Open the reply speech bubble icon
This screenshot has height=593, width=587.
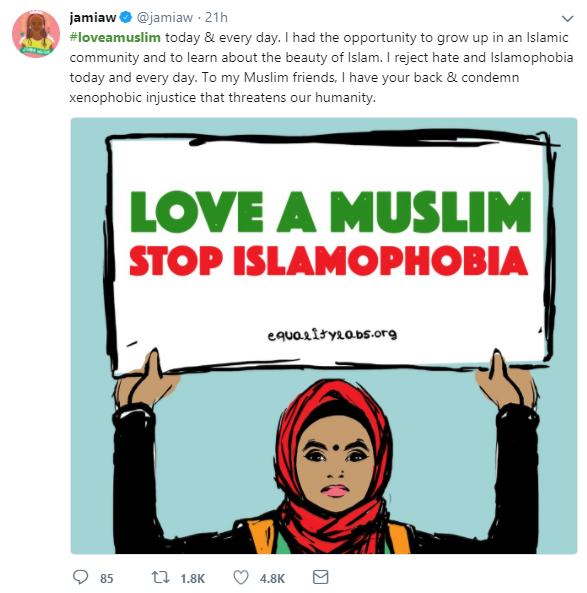80,577
